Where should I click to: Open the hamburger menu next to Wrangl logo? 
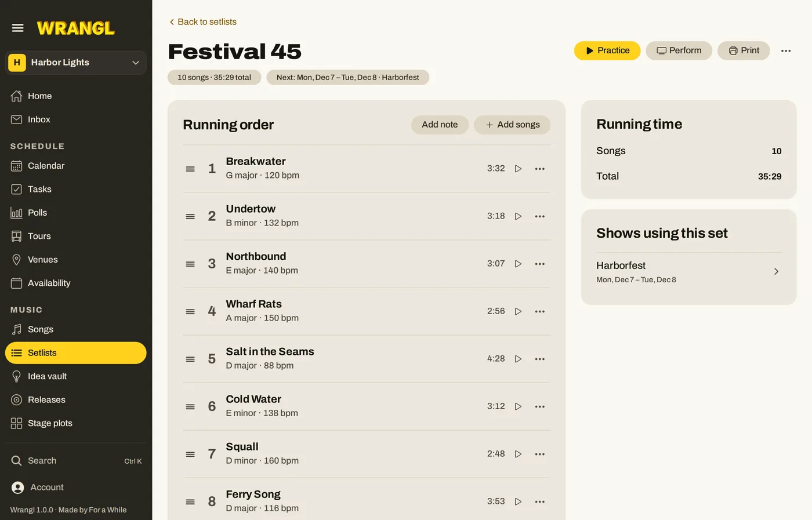coord(18,28)
